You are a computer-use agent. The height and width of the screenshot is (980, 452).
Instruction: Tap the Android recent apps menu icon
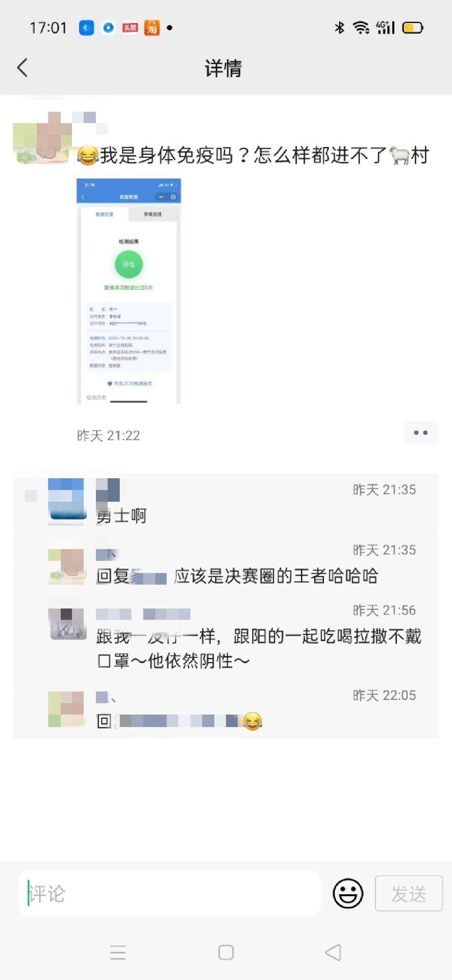pos(118,952)
